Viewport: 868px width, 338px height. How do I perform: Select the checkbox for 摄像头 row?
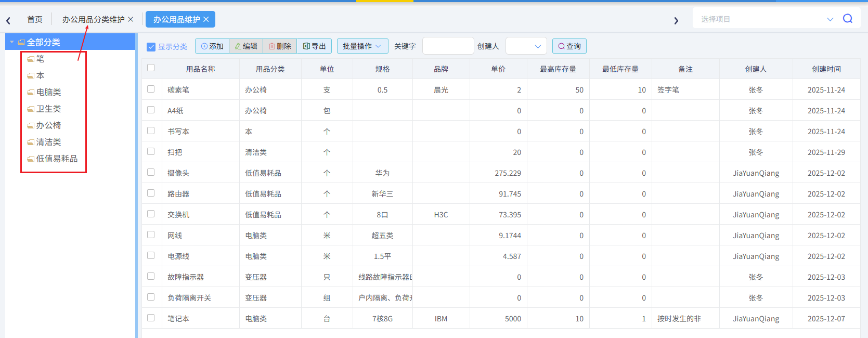[x=151, y=172]
